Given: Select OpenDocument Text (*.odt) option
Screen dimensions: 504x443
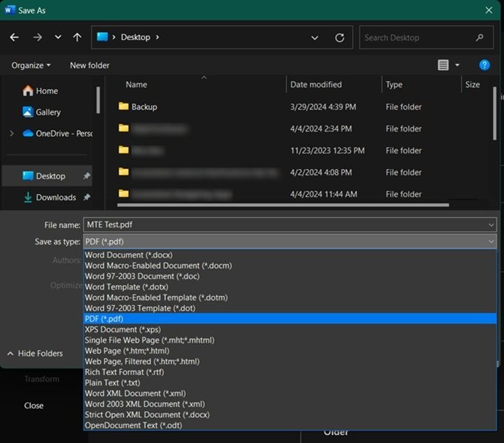Looking at the screenshot, I should tap(133, 425).
